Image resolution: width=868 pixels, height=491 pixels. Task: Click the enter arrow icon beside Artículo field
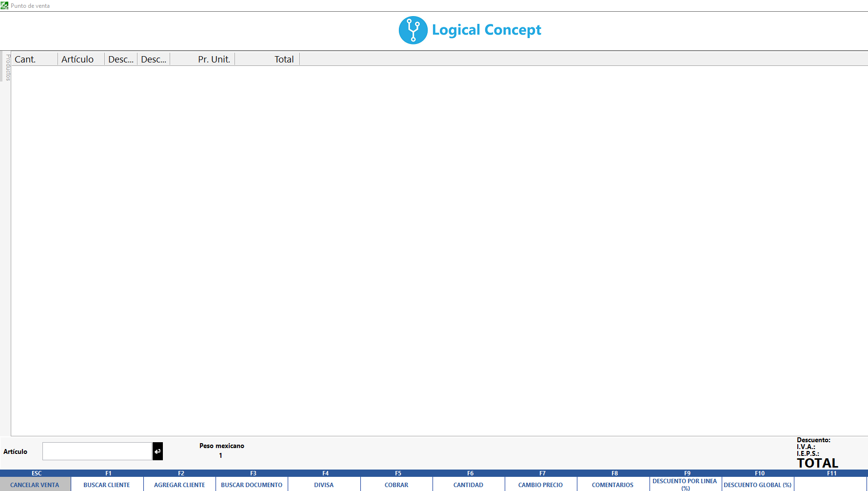(x=158, y=451)
